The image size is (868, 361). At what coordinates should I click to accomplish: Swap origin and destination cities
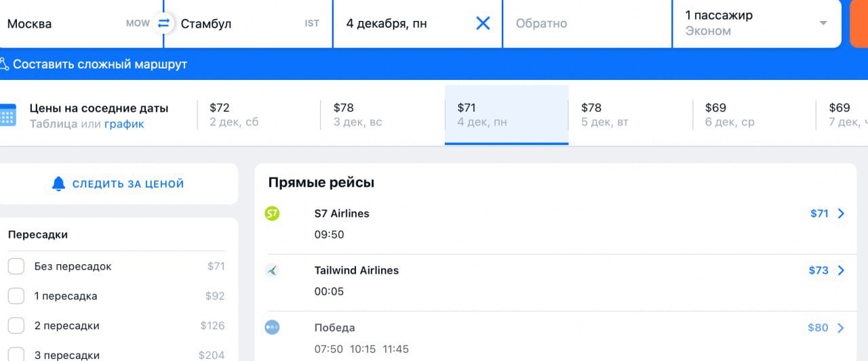coord(163,24)
